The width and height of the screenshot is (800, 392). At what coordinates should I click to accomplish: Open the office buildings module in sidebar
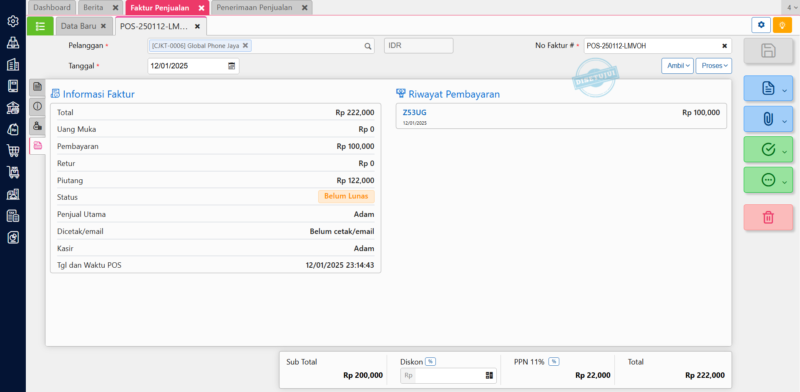[13, 65]
